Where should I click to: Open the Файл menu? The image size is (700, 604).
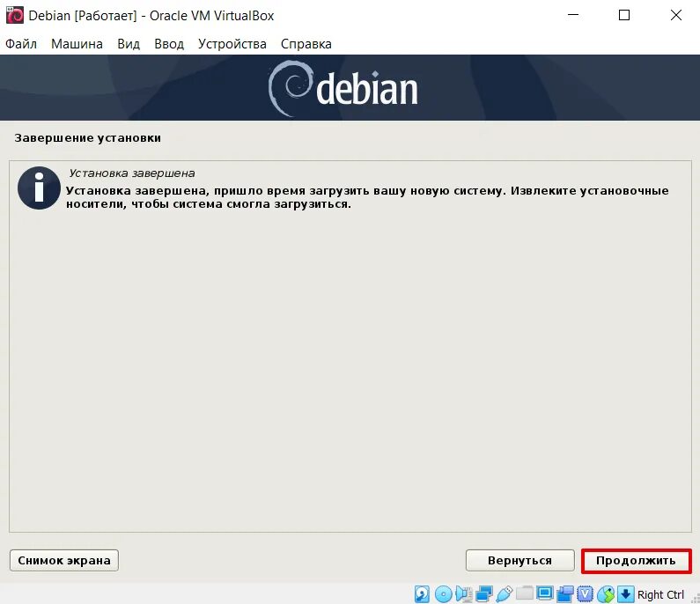tap(21, 44)
